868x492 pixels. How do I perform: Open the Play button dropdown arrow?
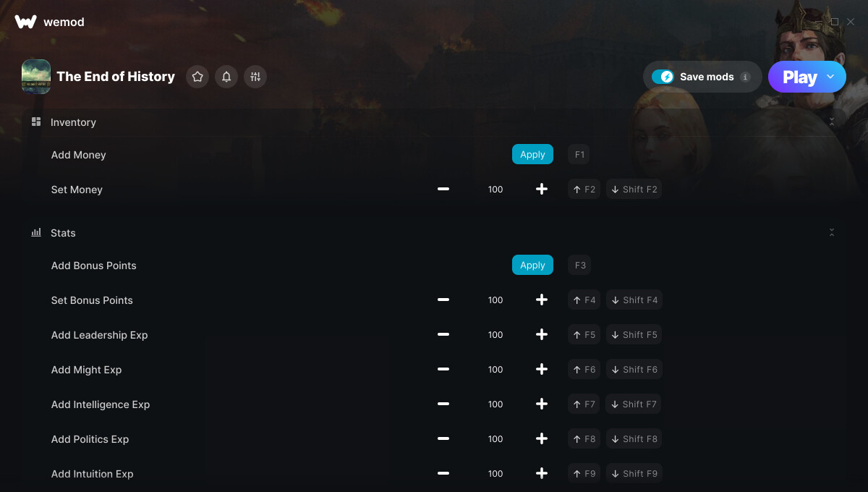[x=830, y=77]
